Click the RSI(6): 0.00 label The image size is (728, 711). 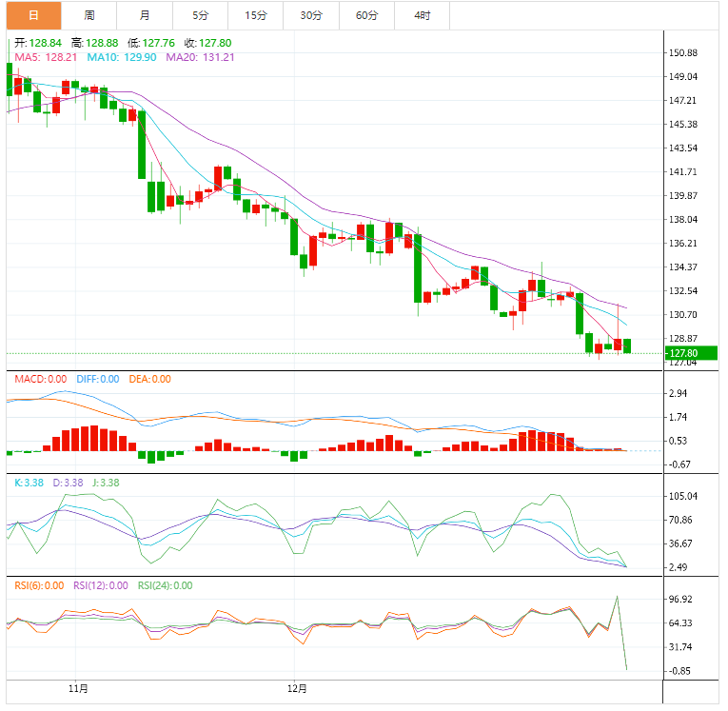39,585
